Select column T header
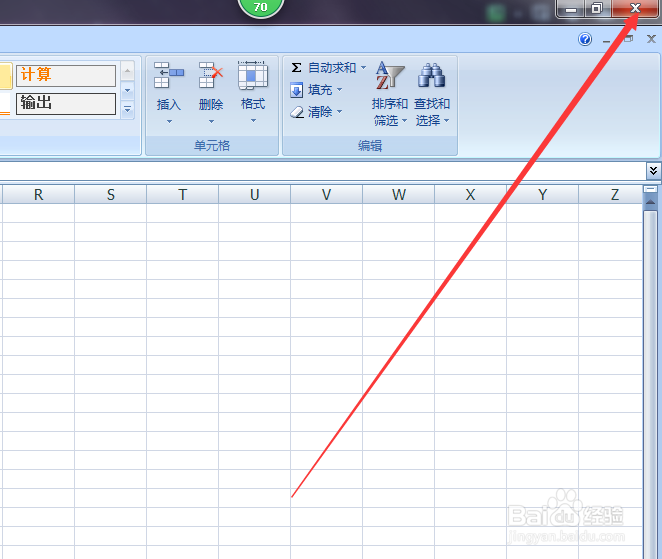The width and height of the screenshot is (662, 559). (182, 195)
